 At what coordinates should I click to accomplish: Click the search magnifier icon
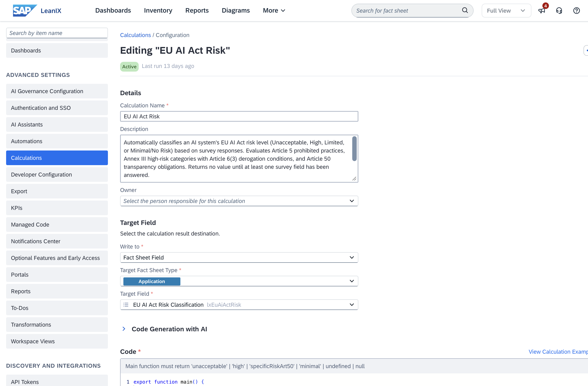[465, 10]
